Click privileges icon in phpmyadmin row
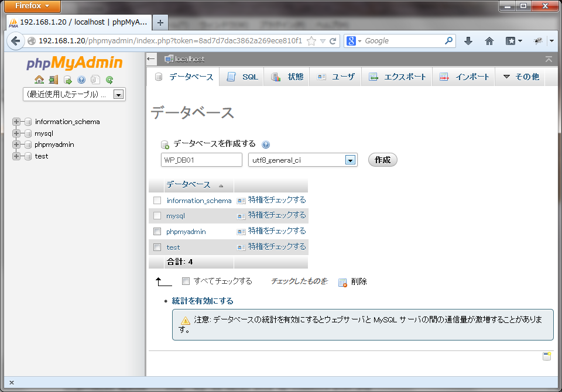This screenshot has height=392, width=562. click(x=241, y=232)
